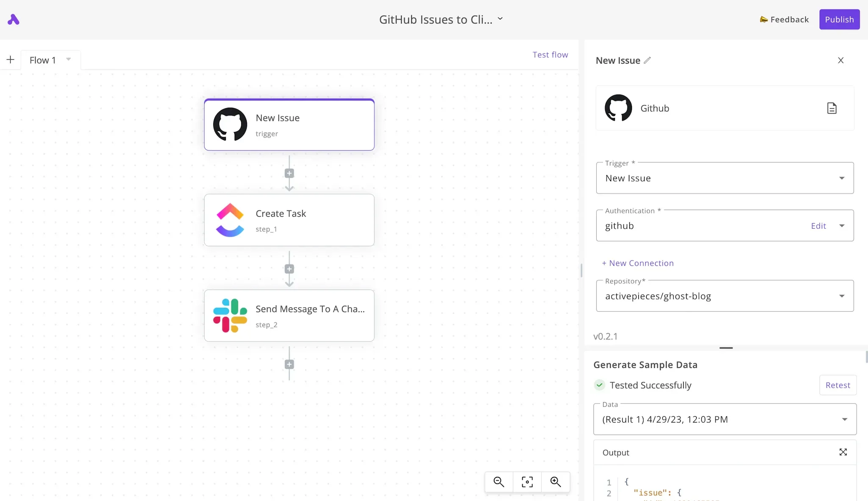Image resolution: width=868 pixels, height=501 pixels.
Task: Select the Create Task step node
Action: (289, 220)
